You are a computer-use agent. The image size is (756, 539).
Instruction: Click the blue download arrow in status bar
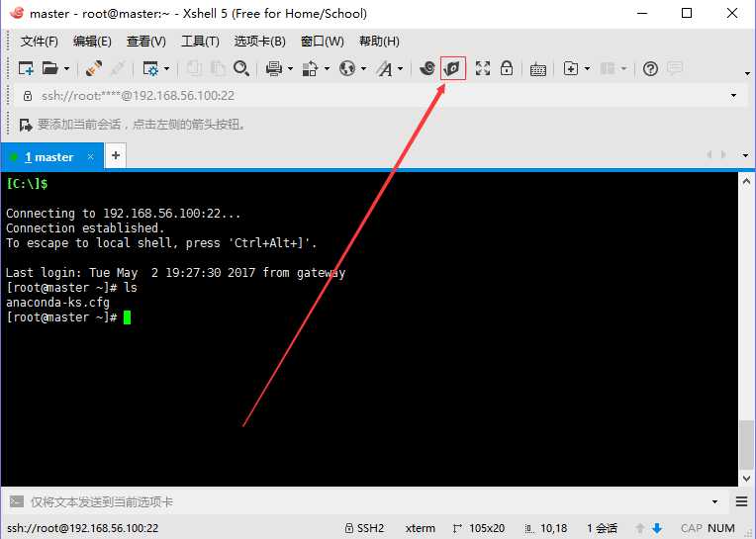[657, 528]
